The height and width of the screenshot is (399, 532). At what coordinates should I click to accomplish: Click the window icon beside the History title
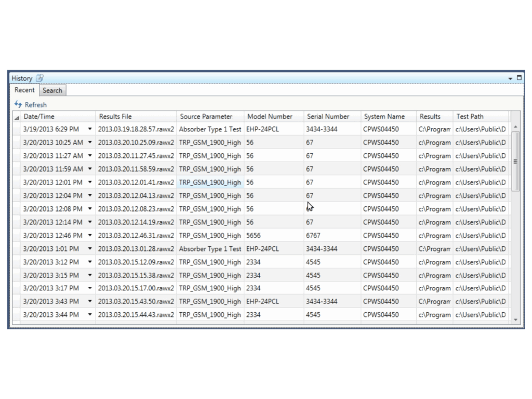[41, 77]
